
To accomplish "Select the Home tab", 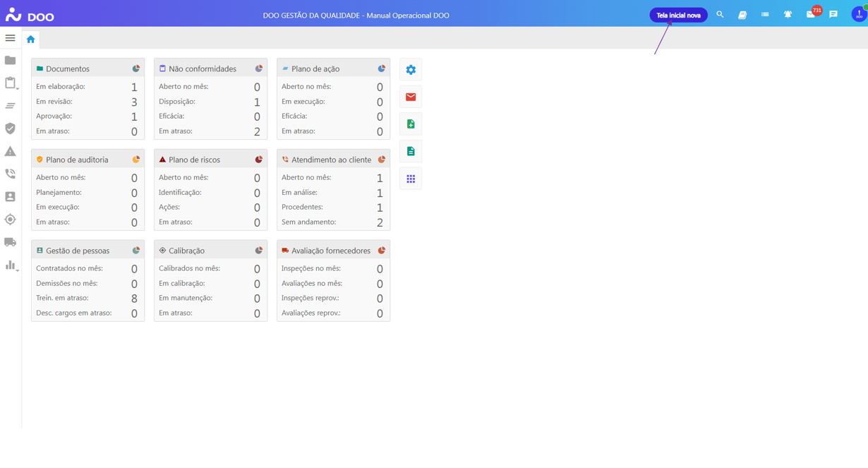I will 30,40.
